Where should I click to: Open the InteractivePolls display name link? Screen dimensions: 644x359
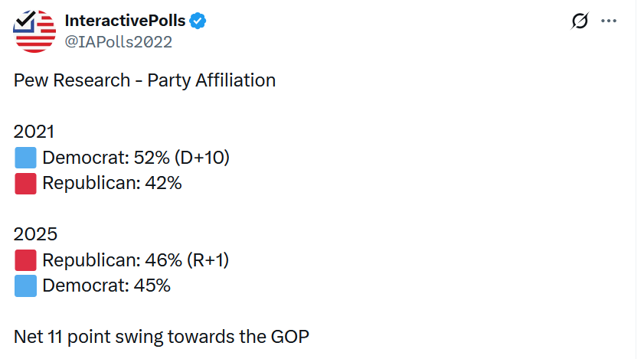point(125,21)
